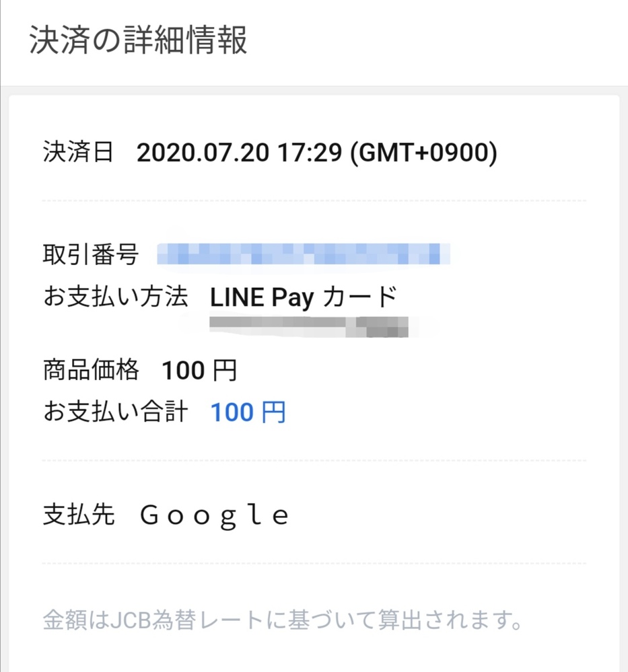Select the 100 円 item price value
This screenshot has height=672, width=628.
pyautogui.click(x=199, y=370)
